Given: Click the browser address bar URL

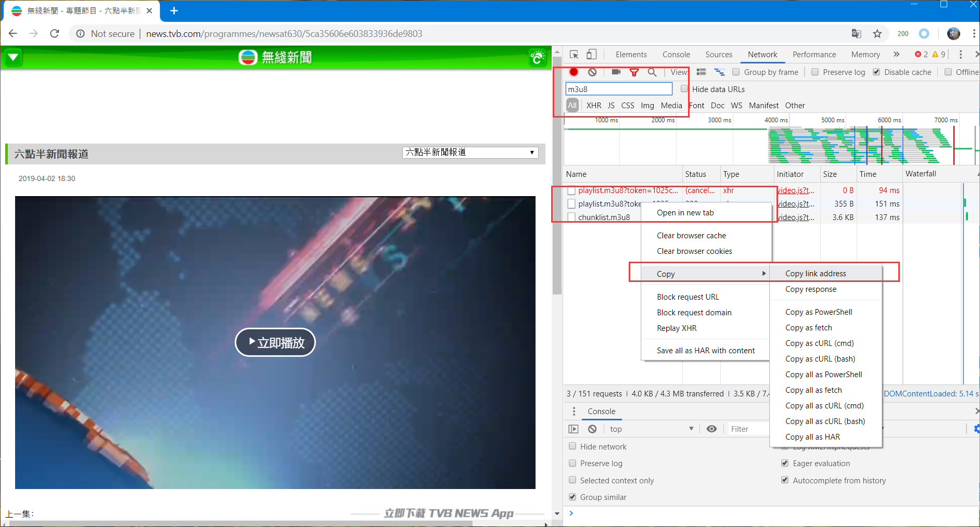Looking at the screenshot, I should coord(284,34).
